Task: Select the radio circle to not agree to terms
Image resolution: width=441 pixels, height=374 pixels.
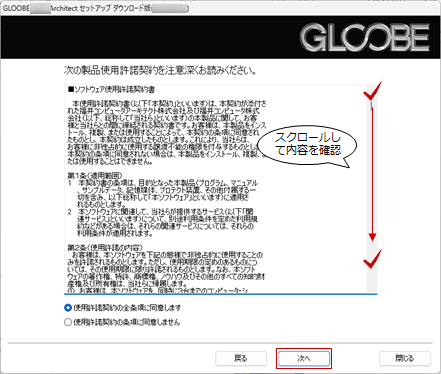Action: tap(68, 322)
